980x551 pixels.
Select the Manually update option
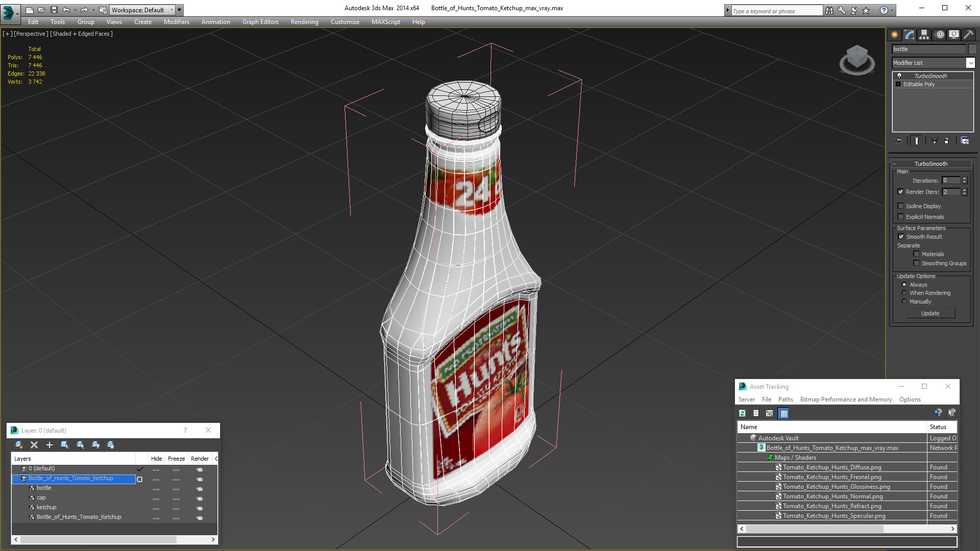[x=904, y=302]
